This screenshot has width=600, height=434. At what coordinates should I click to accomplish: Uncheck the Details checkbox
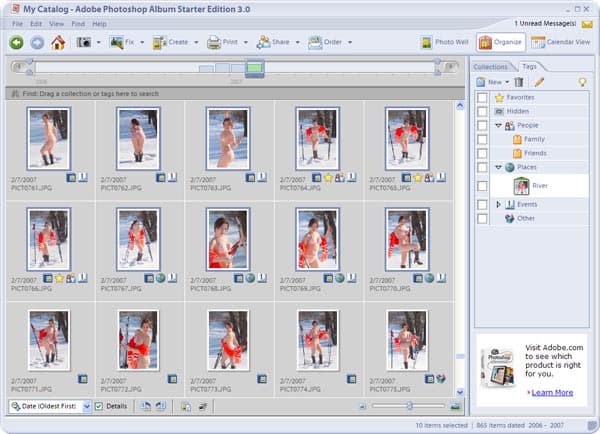99,406
